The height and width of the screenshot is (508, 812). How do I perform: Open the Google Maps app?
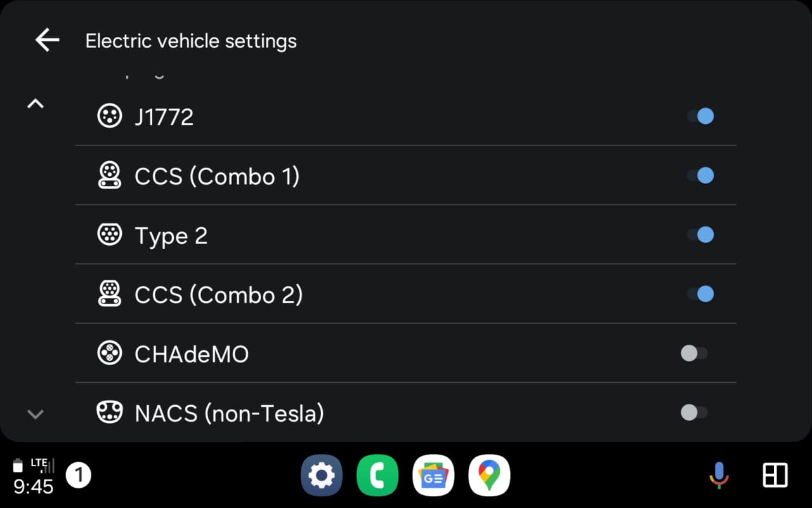489,474
